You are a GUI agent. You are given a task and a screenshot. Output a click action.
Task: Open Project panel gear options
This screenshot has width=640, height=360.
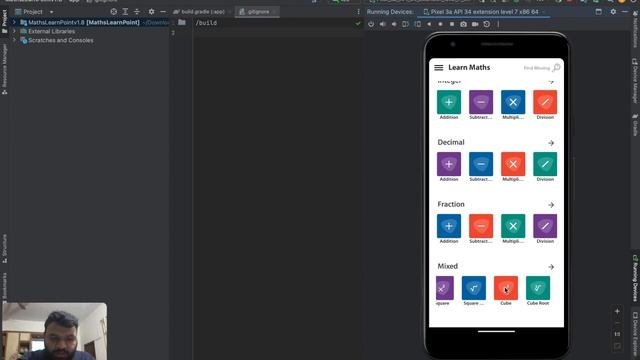coord(151,12)
